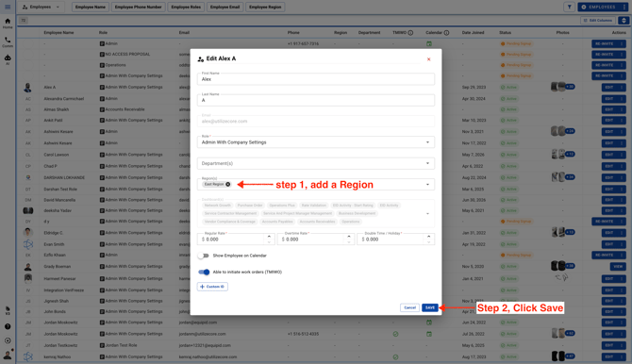The image size is (632, 364).
Task: Close the Edit Alex A dialog
Action: click(428, 59)
